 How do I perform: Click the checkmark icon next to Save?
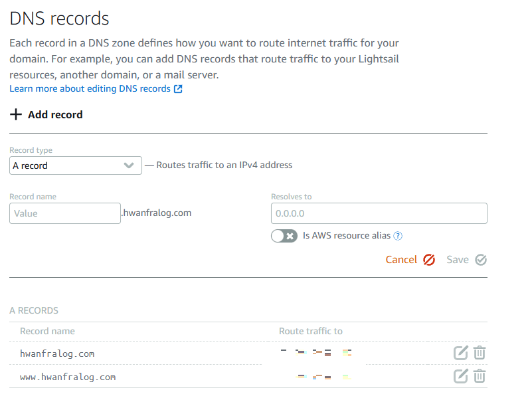pos(482,259)
